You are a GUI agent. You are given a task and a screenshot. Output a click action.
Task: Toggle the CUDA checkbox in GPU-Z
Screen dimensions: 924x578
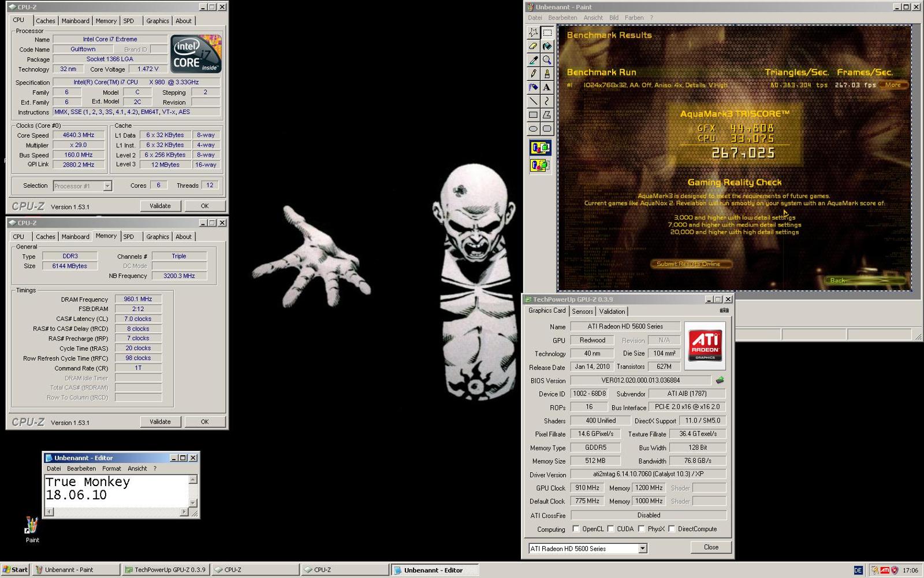pos(610,529)
